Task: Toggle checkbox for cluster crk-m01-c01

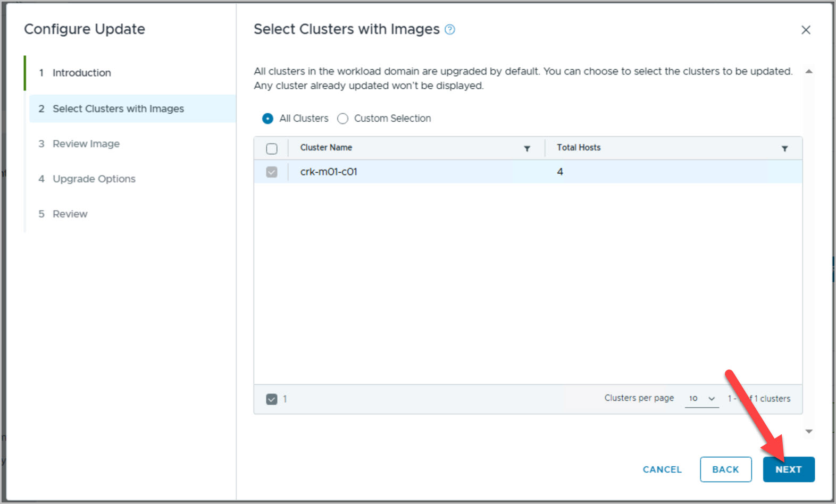Action: click(272, 172)
